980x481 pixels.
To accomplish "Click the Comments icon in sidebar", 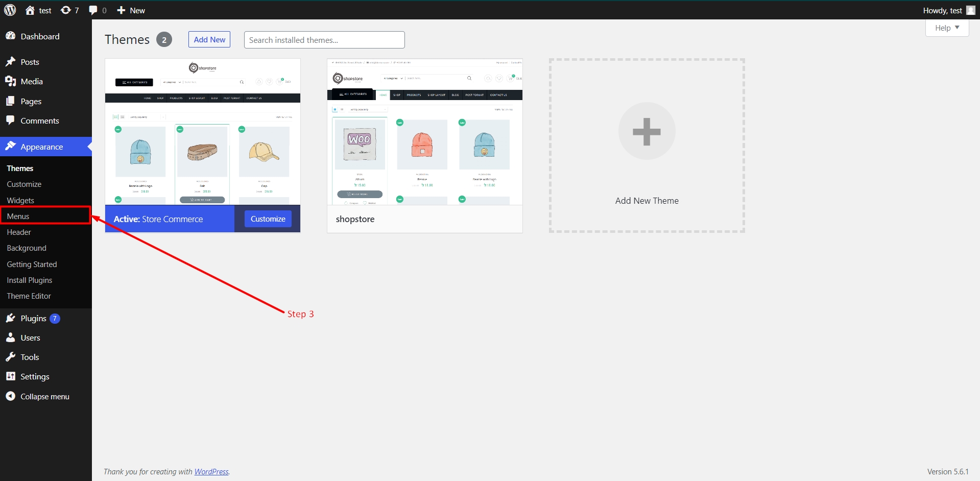I will pyautogui.click(x=10, y=121).
